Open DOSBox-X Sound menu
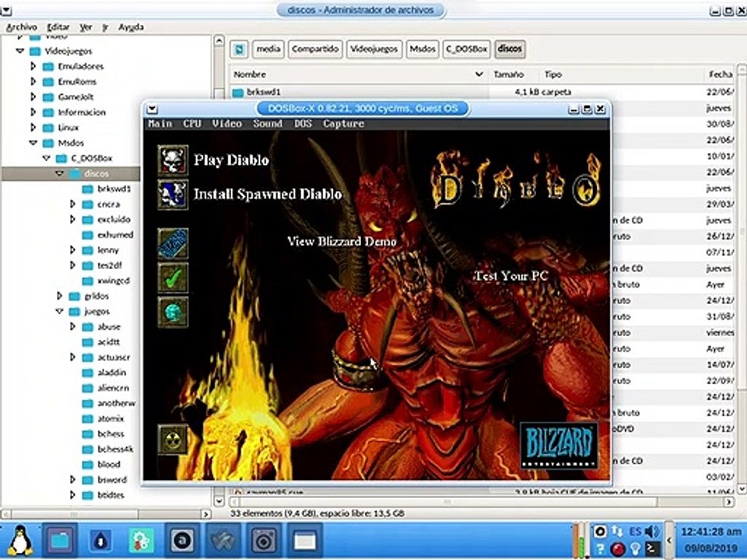 coord(268,124)
